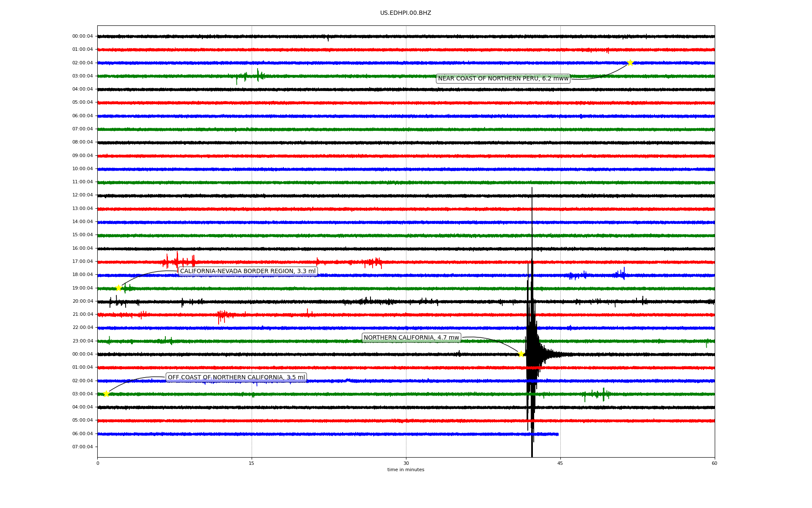
Task: Click the Off Coast Northern California star
Action: click(x=106, y=394)
